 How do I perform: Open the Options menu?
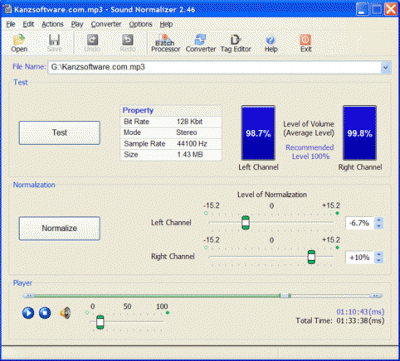(141, 24)
